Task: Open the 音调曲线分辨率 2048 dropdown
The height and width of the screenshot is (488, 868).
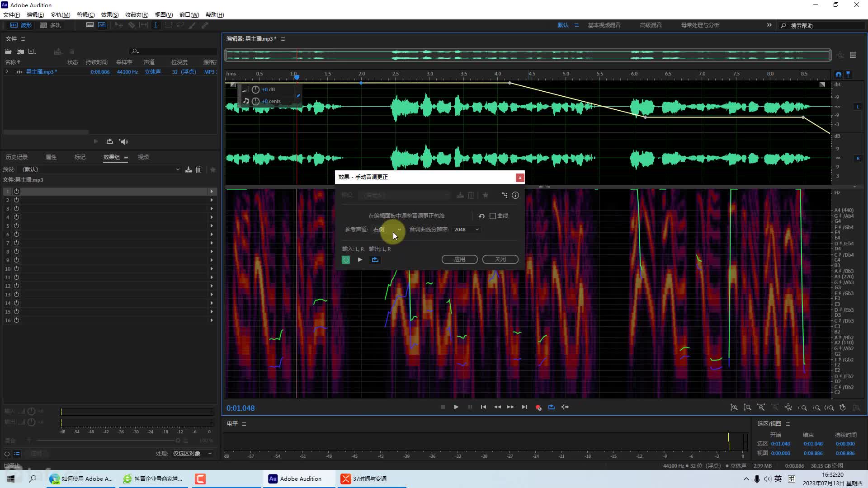Action: (x=467, y=230)
